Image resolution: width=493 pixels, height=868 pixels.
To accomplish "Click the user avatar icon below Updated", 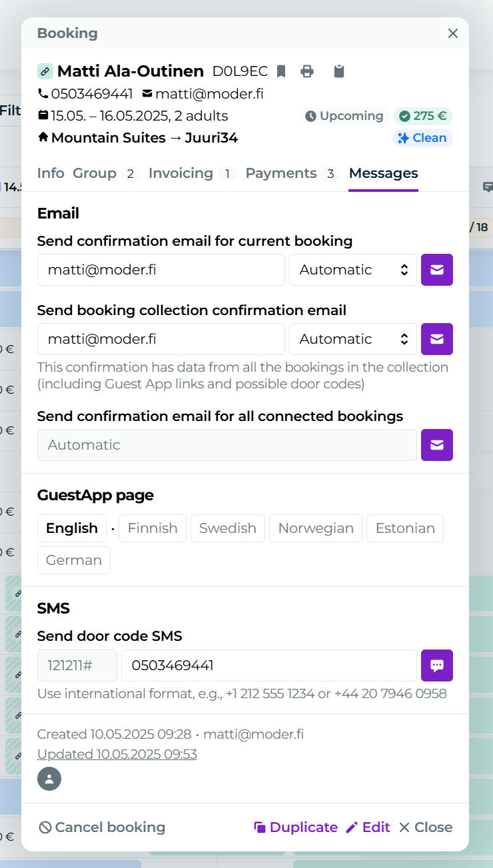I will pos(49,779).
